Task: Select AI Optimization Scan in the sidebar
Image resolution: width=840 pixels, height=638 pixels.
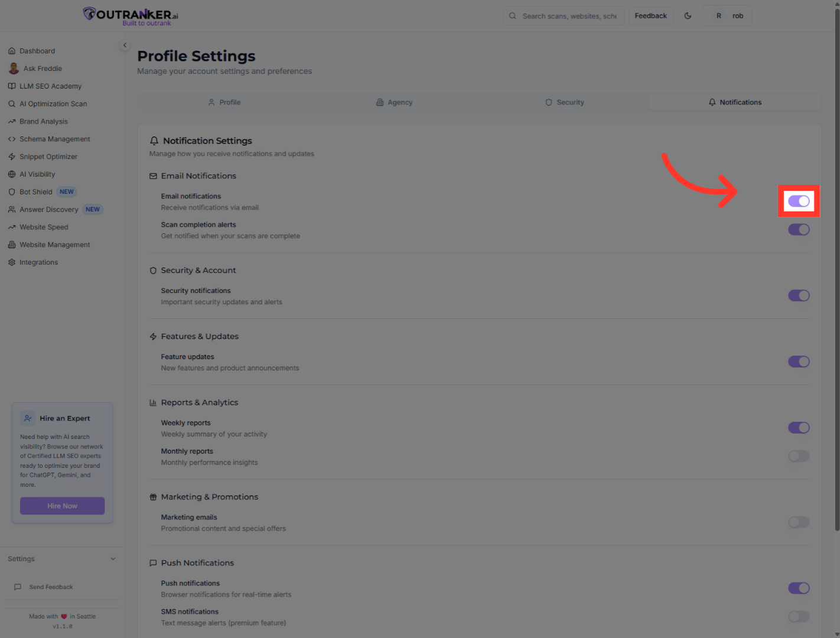Action: 53,103
